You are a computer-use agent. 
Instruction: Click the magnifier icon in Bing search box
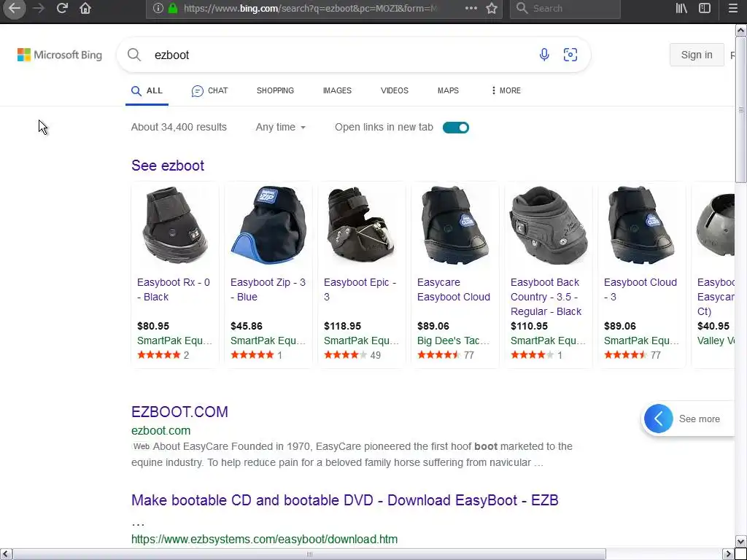point(134,55)
